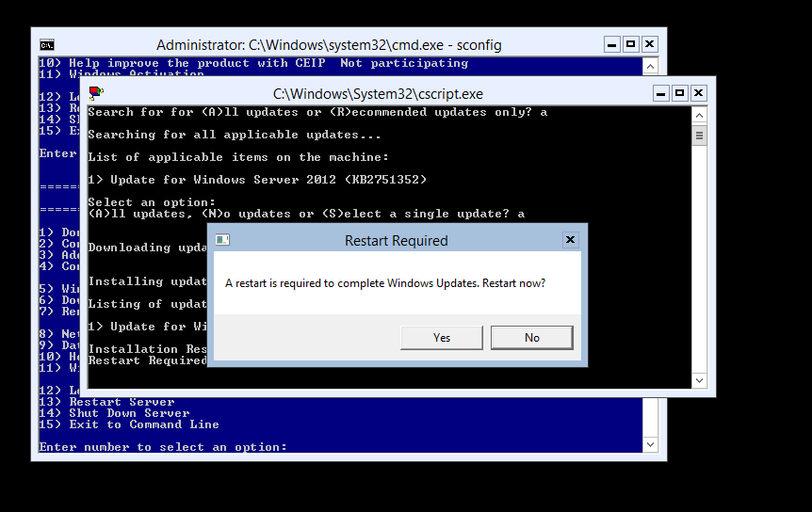This screenshot has width=812, height=512.
Task: Click the cscript.exe window title bar text
Action: tap(378, 94)
